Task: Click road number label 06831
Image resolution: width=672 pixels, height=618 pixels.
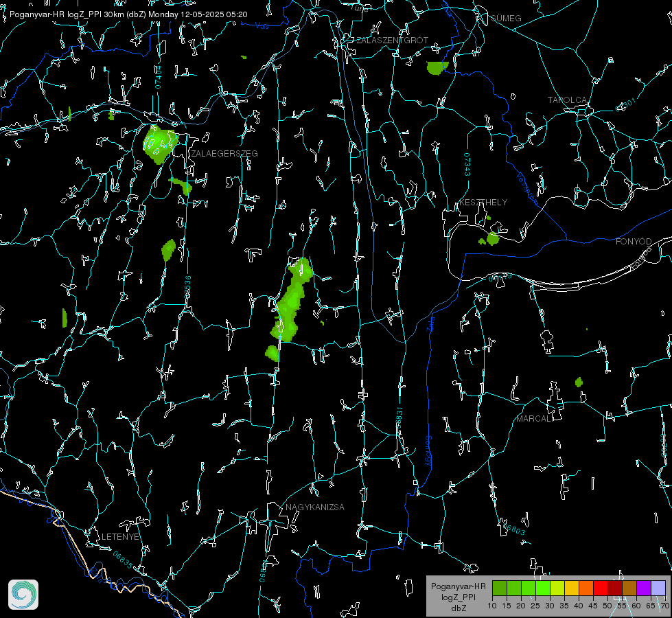Action: [399, 419]
